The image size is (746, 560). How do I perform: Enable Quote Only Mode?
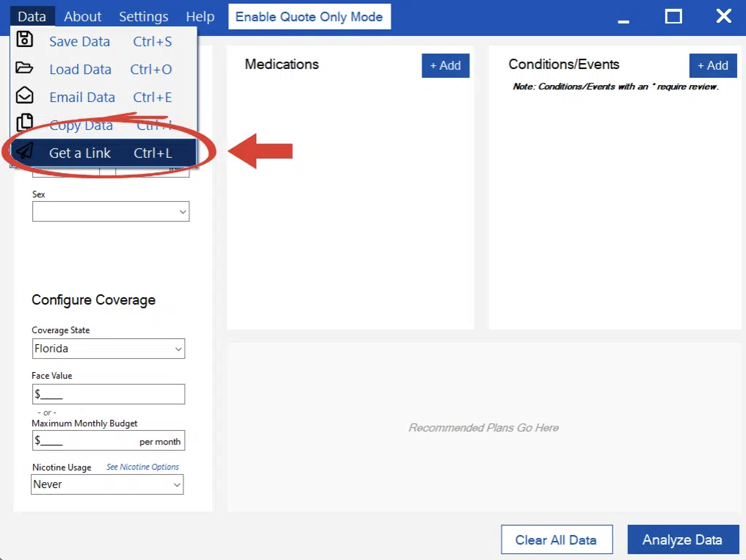[x=309, y=17]
